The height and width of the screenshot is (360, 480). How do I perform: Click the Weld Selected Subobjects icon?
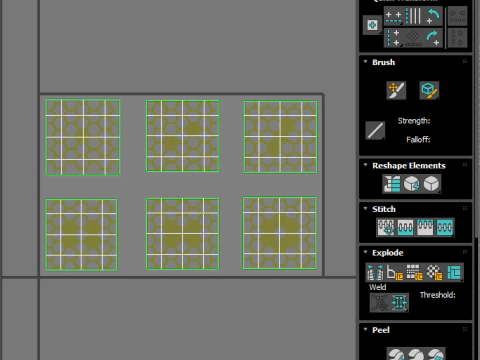[x=399, y=303]
